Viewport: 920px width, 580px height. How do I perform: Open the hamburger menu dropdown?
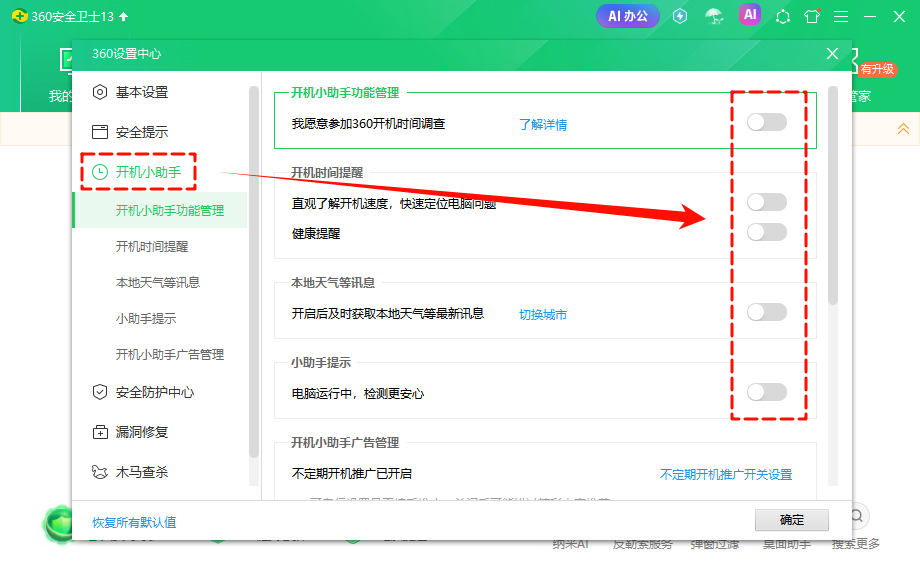[841, 15]
